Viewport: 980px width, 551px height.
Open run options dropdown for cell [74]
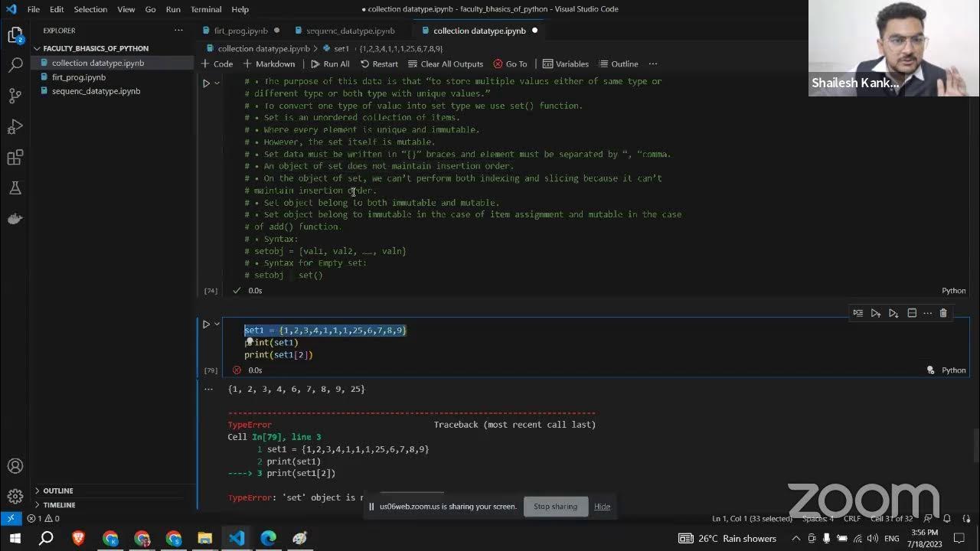tap(217, 83)
